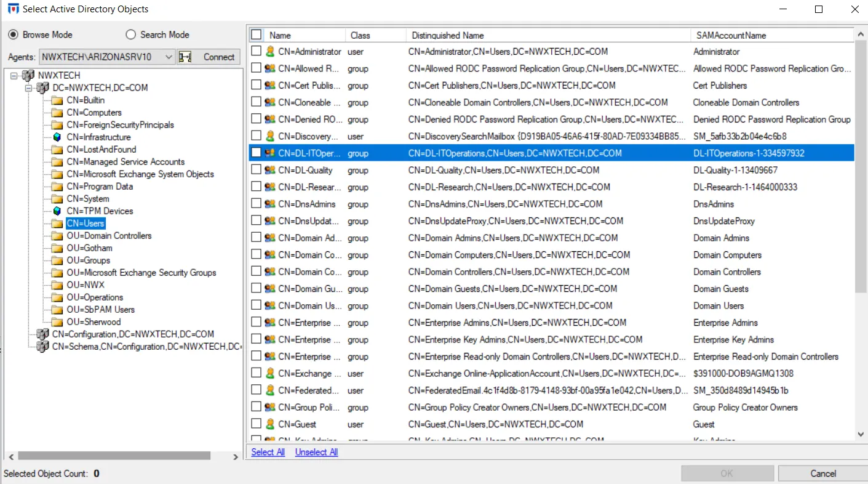Sort by SAMAccountName column header
The image size is (868, 484).
pyautogui.click(x=773, y=35)
